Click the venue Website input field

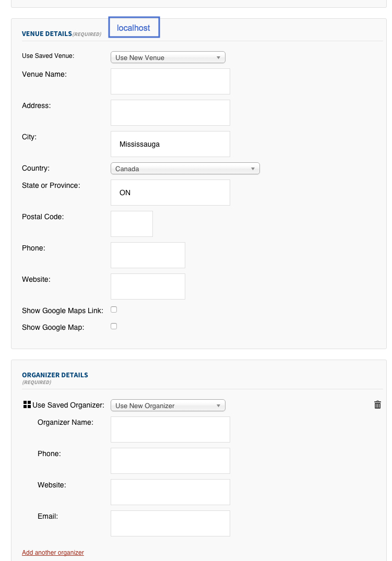[148, 287]
